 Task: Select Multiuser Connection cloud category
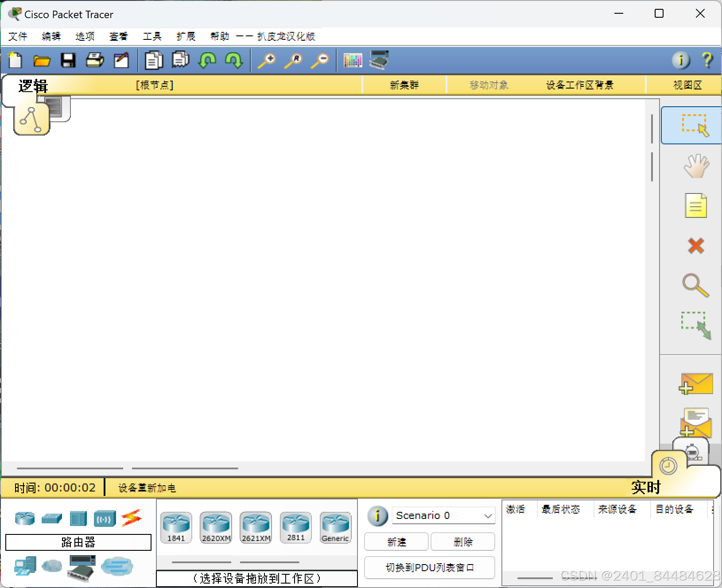117,566
